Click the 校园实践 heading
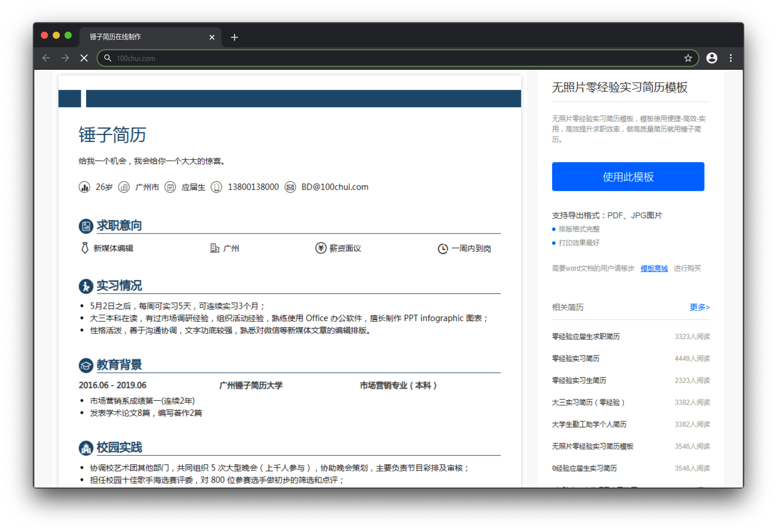Viewport: 777px width, 532px height. pyautogui.click(x=119, y=447)
